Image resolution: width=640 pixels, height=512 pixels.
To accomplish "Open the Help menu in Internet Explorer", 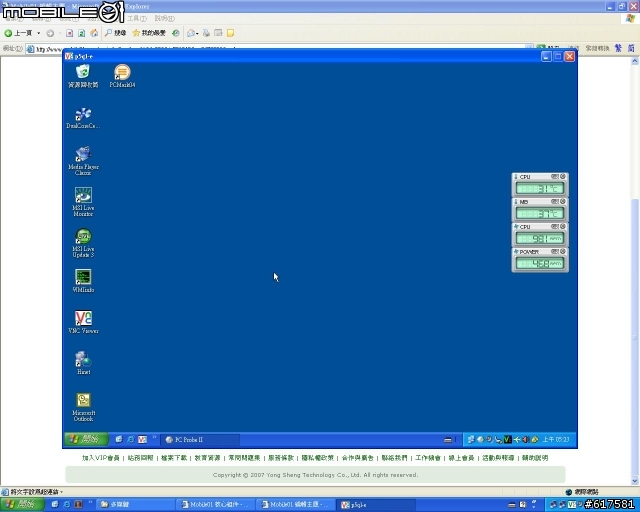I will (164, 18).
